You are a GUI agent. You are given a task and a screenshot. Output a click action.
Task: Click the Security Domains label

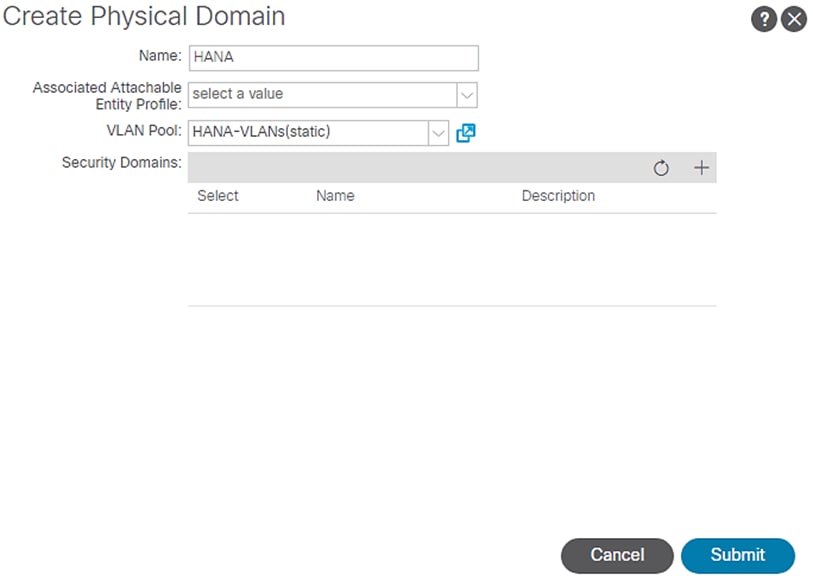(121, 162)
